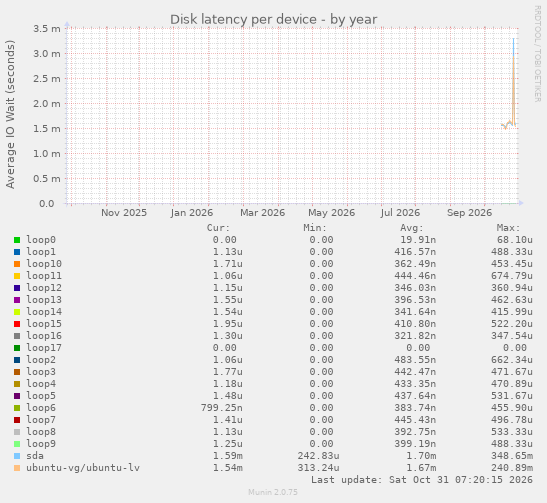Image resolution: width=547 pixels, height=503 pixels.
Task: Click the 'loop6' legend label
Action: click(41, 408)
